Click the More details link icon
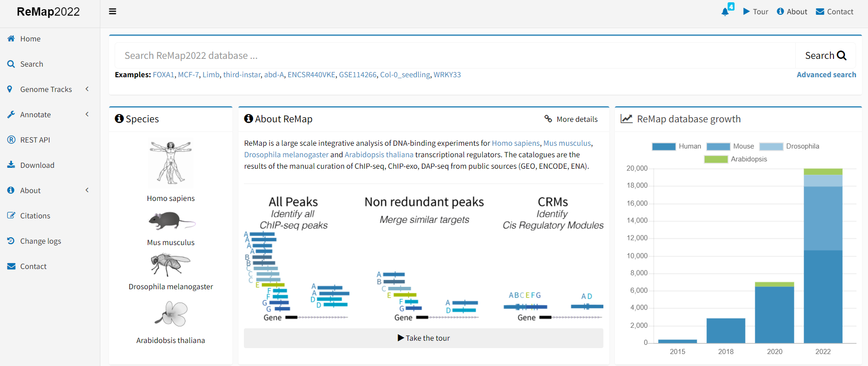The height and width of the screenshot is (366, 868). tap(548, 119)
